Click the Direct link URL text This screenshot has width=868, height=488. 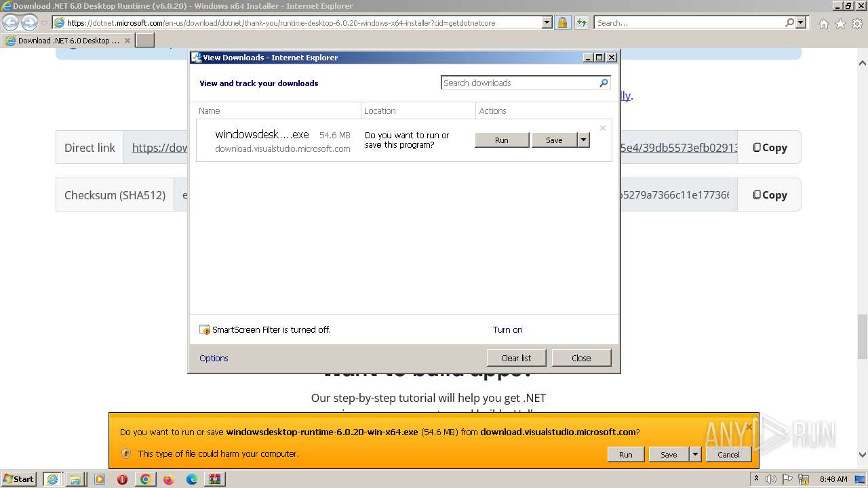[160, 148]
